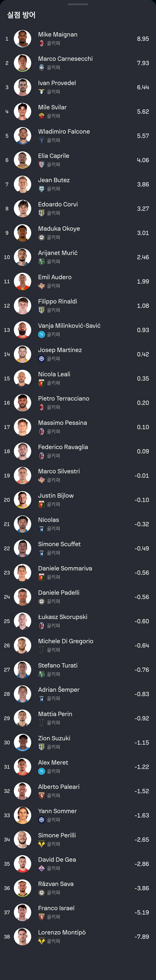Click Yann Sommer's avatar photo

[x=22, y=815]
